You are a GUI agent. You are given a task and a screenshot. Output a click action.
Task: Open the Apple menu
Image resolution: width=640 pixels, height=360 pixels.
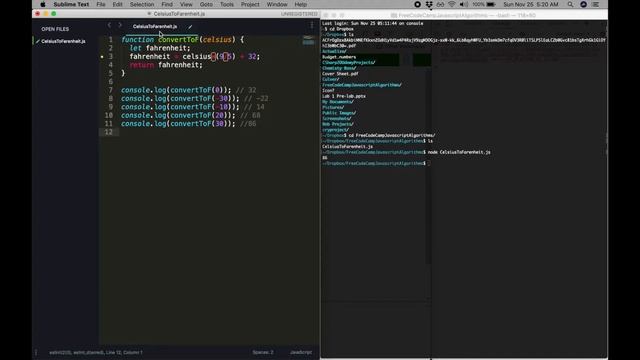coord(43,4)
